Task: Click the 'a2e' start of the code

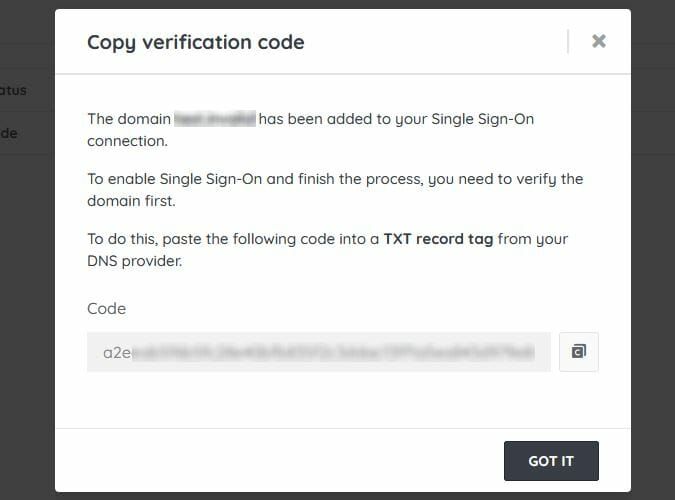Action: (117, 352)
